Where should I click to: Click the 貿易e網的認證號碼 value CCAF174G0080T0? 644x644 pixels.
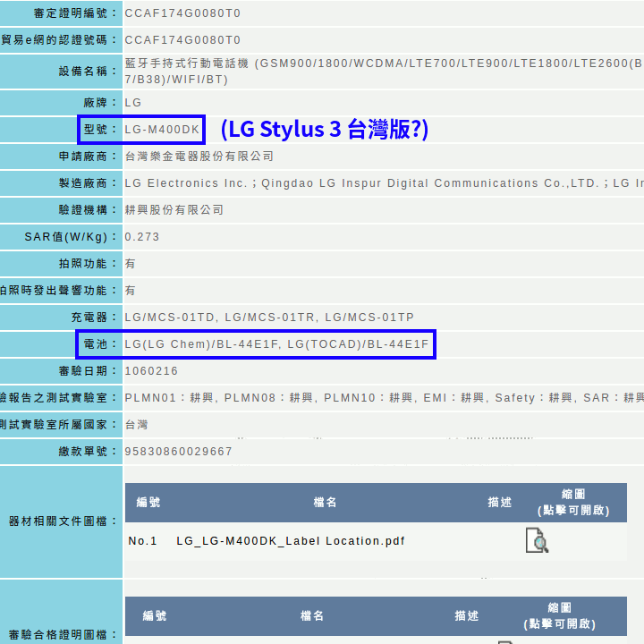point(182,40)
